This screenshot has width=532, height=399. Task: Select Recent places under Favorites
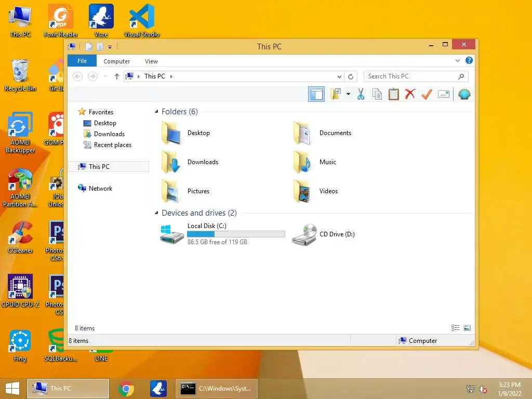click(108, 145)
